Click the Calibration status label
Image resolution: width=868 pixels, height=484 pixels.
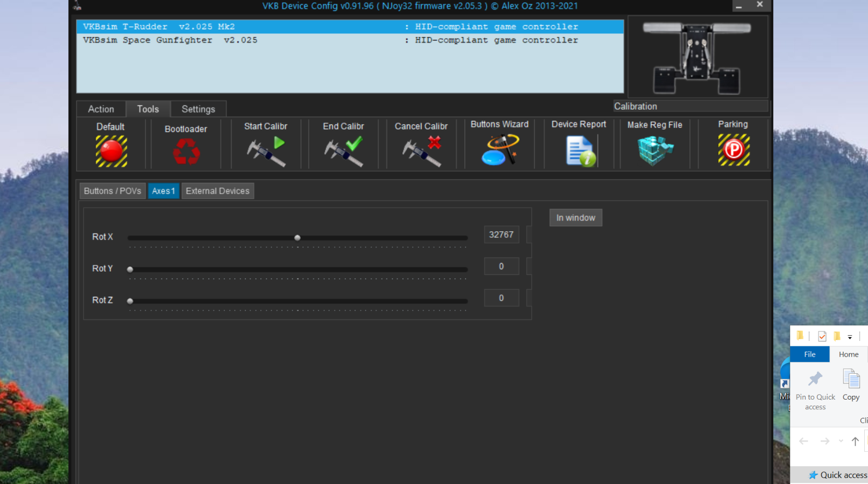click(x=692, y=106)
